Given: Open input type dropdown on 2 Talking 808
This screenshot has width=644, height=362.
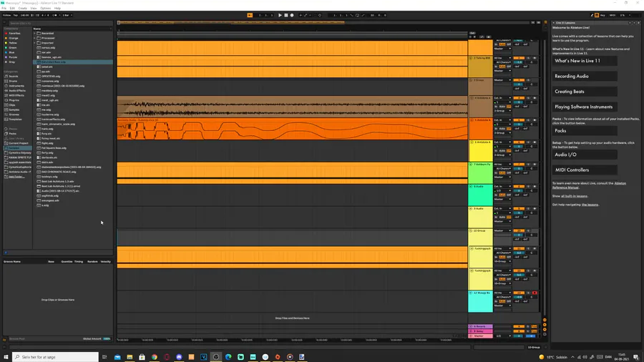Looking at the screenshot, I should pyautogui.click(x=502, y=58).
